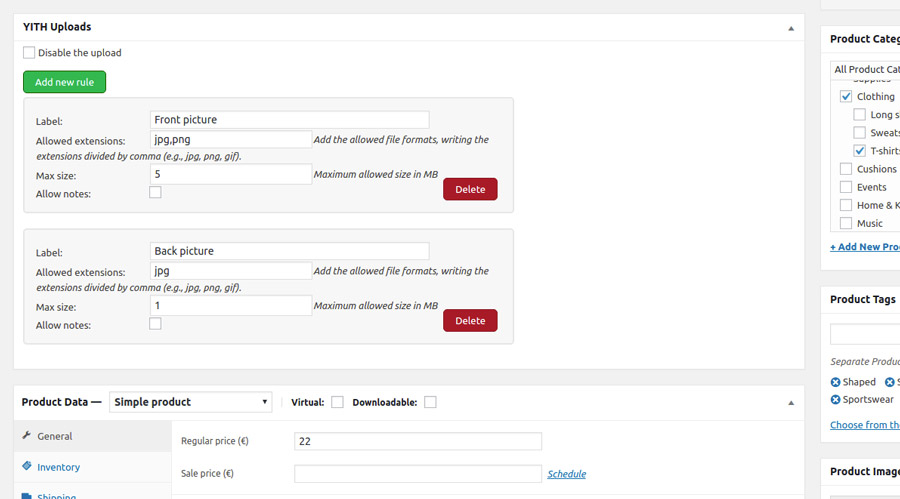Collapse the Product Data panel arrow
The height and width of the screenshot is (499, 900).
pyautogui.click(x=791, y=403)
